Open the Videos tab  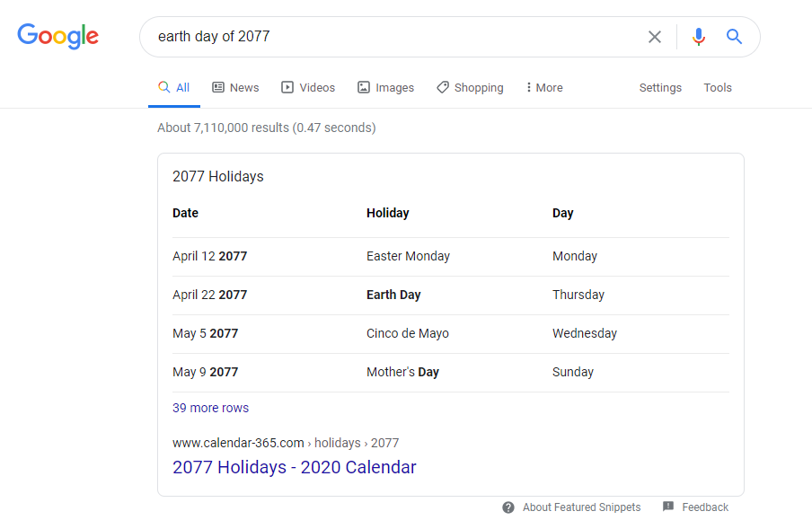tap(308, 88)
